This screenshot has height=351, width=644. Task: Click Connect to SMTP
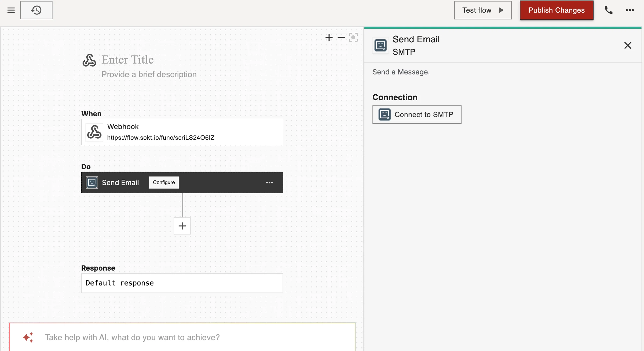point(417,114)
